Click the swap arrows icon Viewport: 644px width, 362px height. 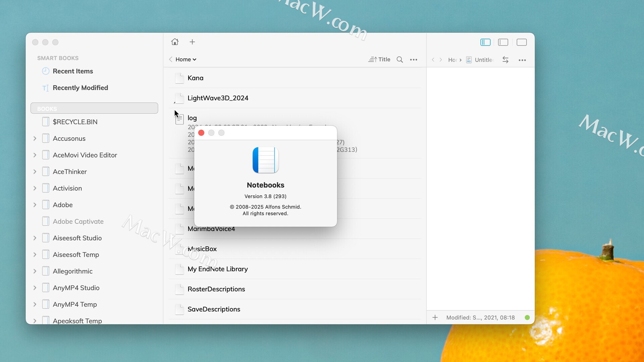(505, 60)
